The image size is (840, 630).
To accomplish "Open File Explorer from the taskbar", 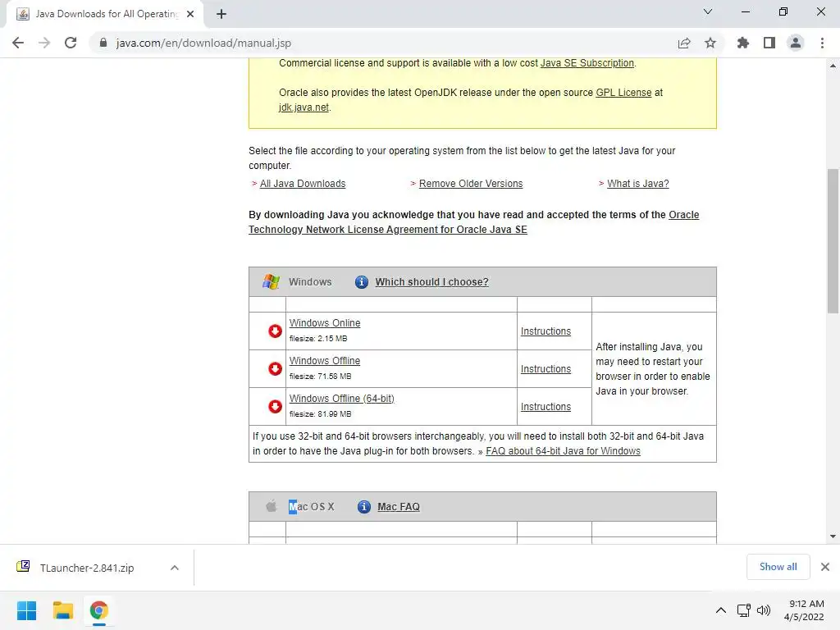I will click(x=62, y=610).
